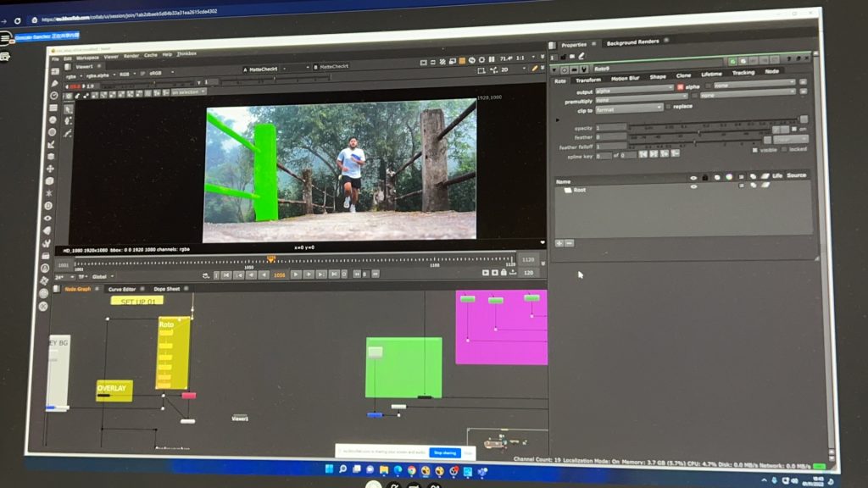Collapse the Roto9 node panel arrow

[x=554, y=69]
